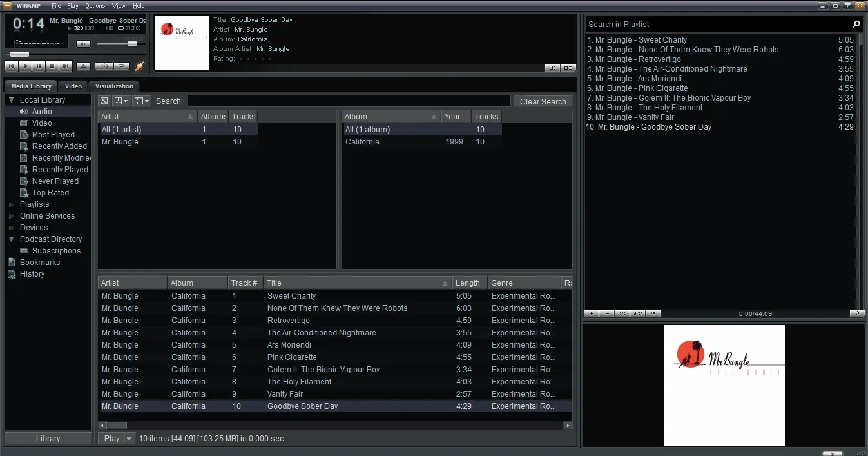Open the Options menu
Viewport: 868px width, 456px height.
click(95, 6)
